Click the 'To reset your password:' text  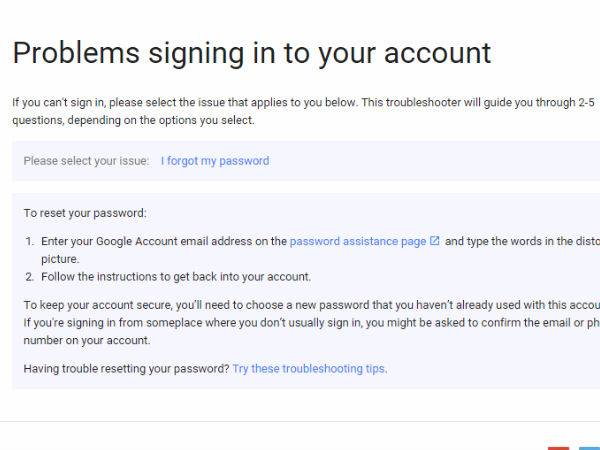[85, 213]
